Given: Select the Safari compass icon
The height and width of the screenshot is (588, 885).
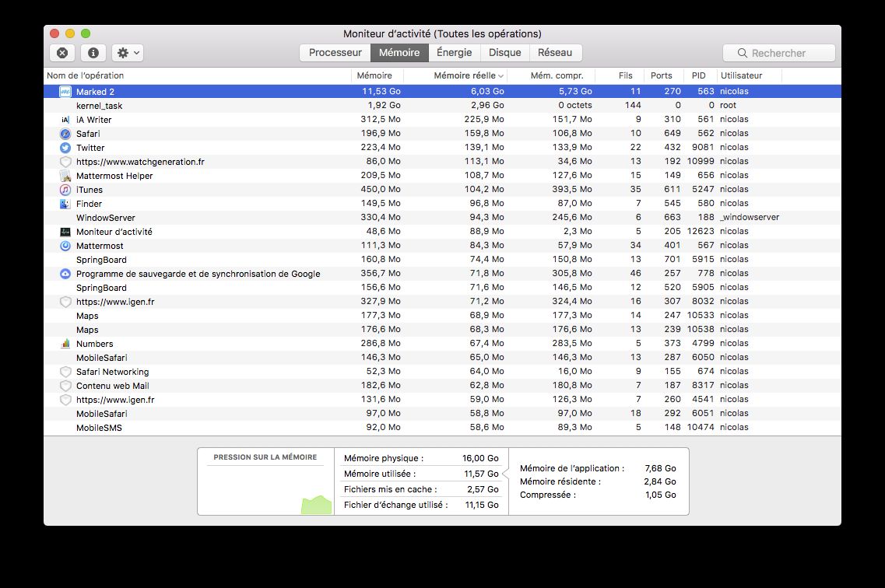Looking at the screenshot, I should point(65,134).
